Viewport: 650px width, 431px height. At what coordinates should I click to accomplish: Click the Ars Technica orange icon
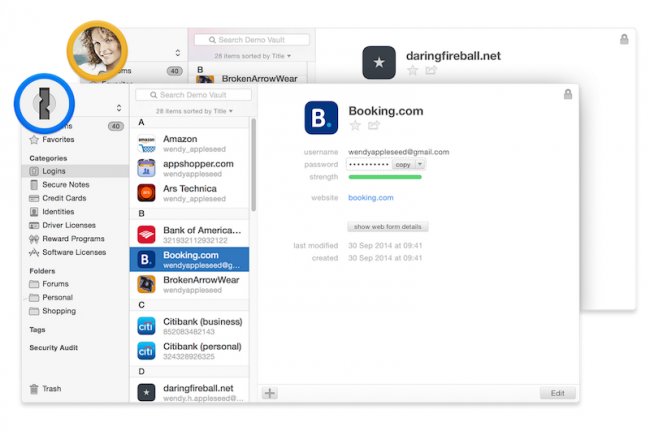[146, 193]
